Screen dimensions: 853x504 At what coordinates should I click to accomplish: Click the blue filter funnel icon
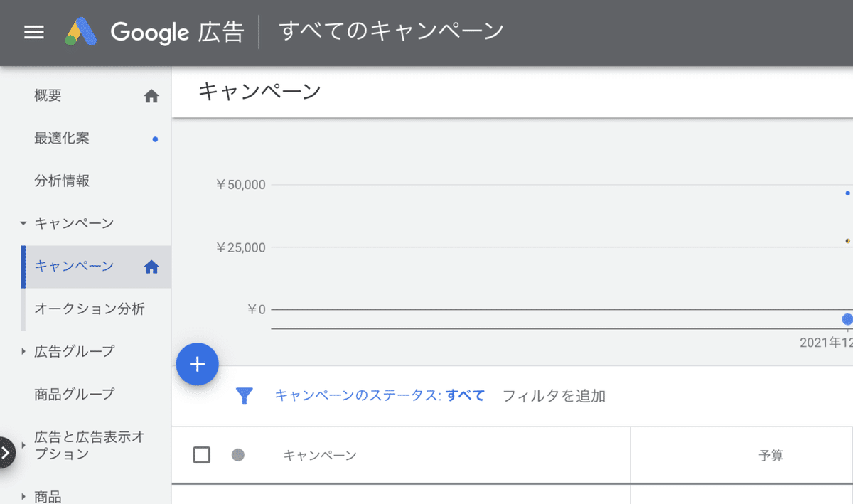click(x=245, y=396)
